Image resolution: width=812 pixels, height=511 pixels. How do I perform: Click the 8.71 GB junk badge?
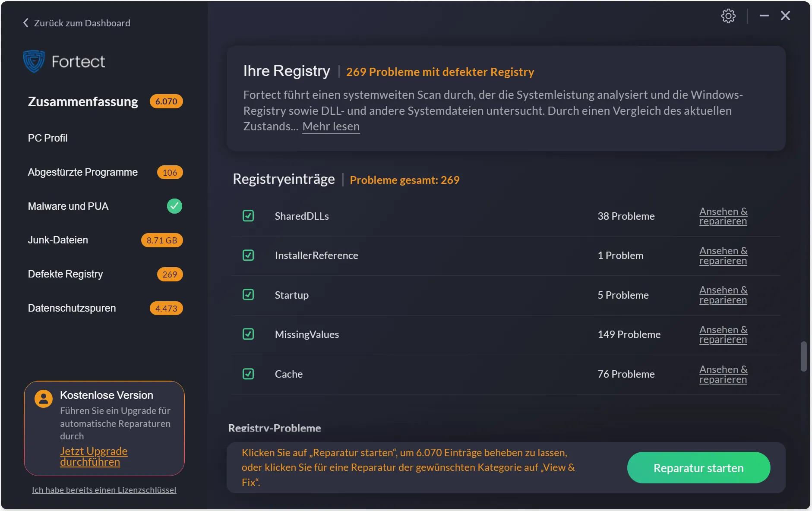tap(162, 240)
